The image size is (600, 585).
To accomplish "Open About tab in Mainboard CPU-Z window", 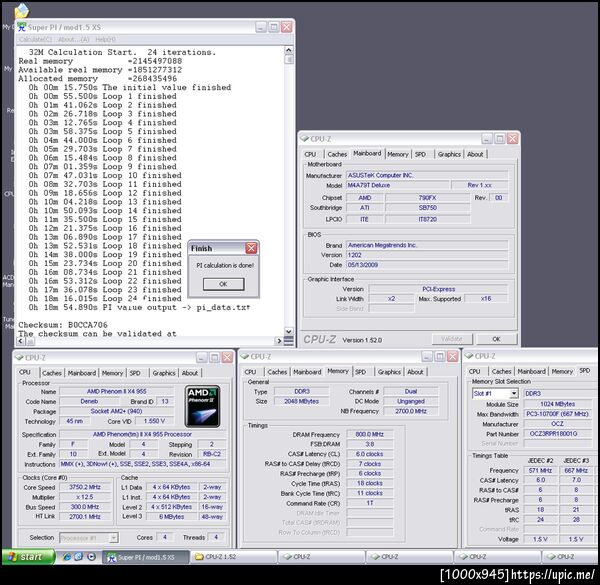I will (475, 154).
